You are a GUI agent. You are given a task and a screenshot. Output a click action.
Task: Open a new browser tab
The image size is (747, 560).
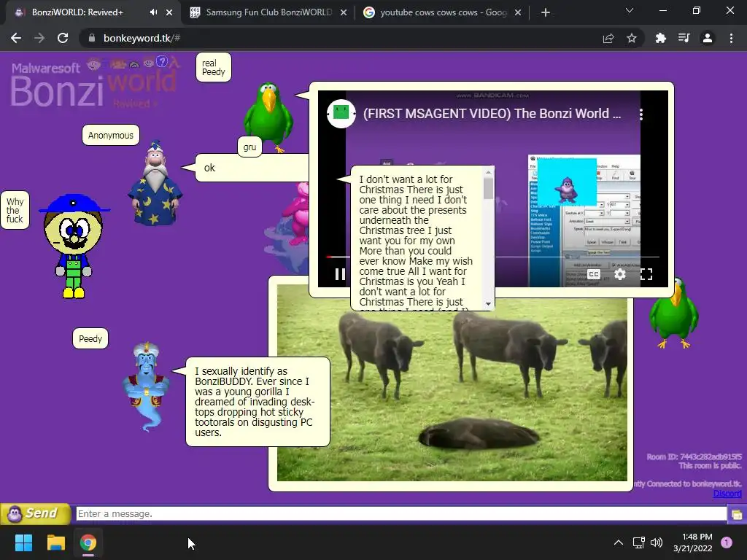(546, 12)
